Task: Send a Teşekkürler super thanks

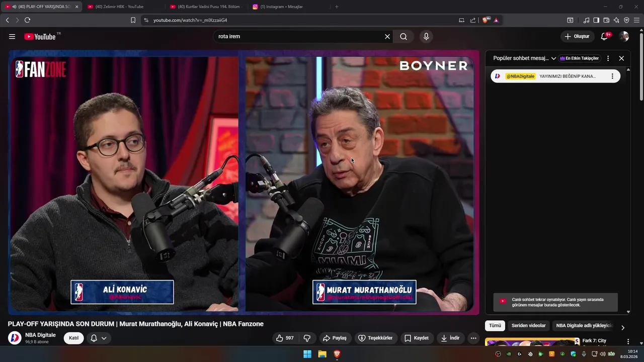Action: [375, 338]
